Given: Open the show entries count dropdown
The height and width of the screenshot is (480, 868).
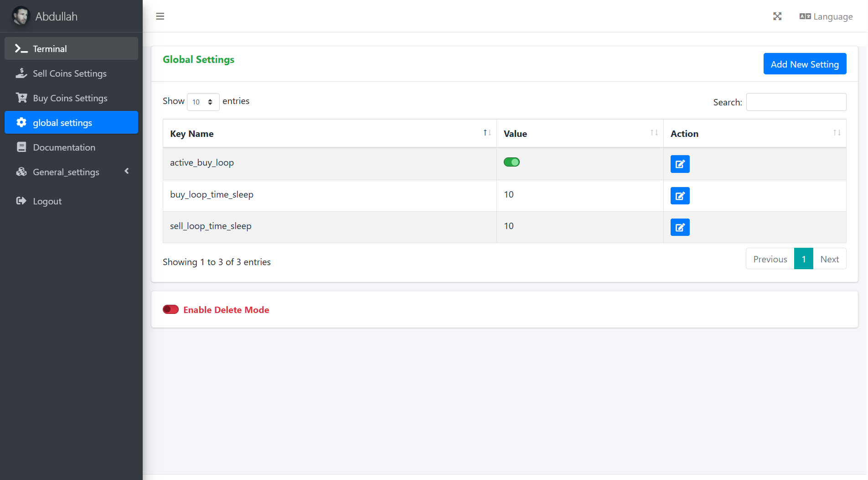Looking at the screenshot, I should click(203, 102).
